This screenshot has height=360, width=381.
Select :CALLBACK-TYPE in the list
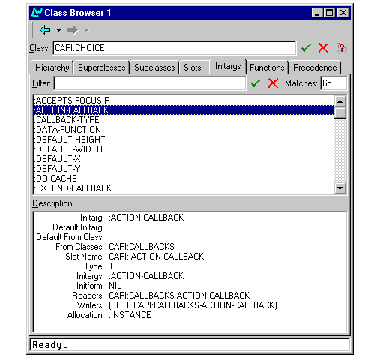184,120
